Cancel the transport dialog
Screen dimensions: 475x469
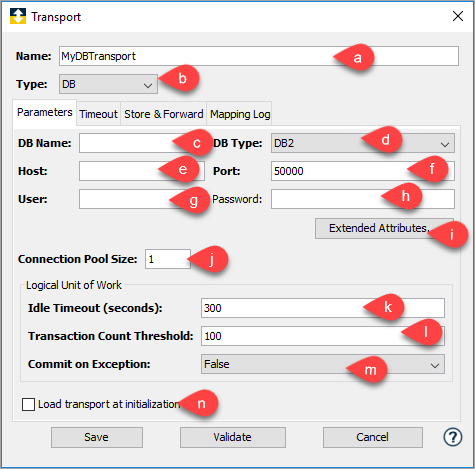(373, 437)
